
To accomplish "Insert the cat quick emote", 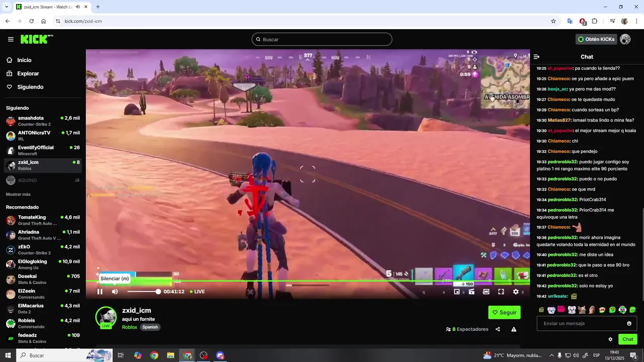I will tap(582, 310).
